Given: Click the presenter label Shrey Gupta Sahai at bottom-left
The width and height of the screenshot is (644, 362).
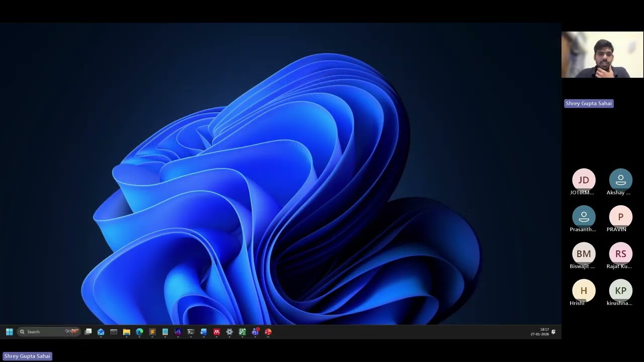Looking at the screenshot, I should point(27,356).
